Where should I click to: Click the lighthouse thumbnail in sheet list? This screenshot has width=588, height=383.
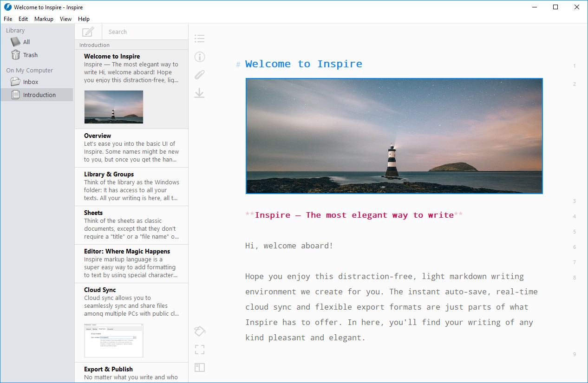pos(114,107)
